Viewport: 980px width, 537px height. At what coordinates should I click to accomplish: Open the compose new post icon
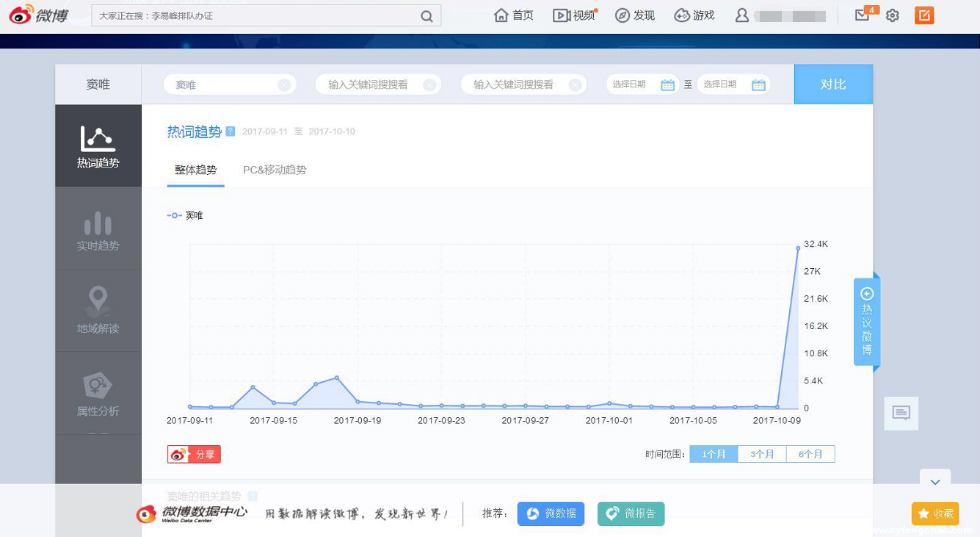coord(923,15)
